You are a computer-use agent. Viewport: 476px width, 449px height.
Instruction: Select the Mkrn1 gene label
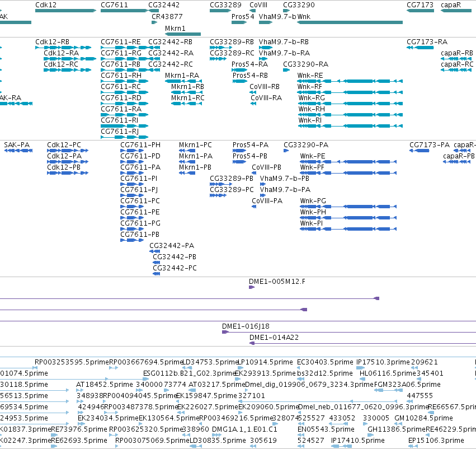pyautogui.click(x=175, y=28)
